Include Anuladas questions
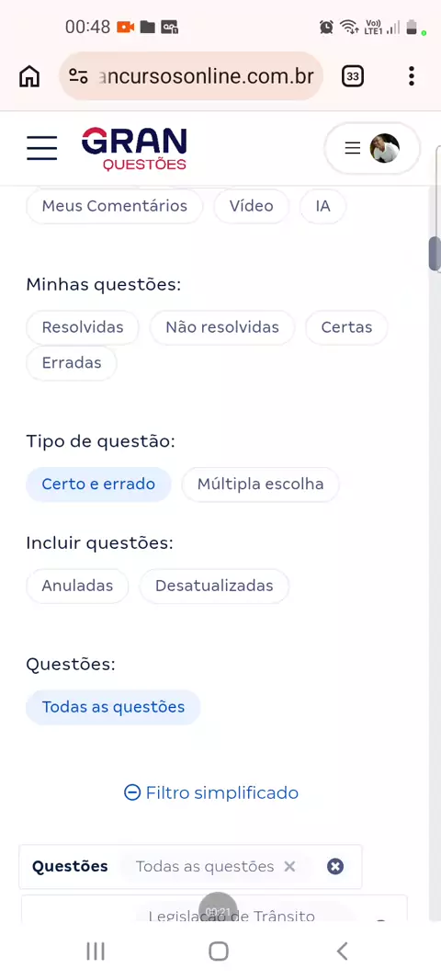441x980 pixels. click(x=77, y=587)
